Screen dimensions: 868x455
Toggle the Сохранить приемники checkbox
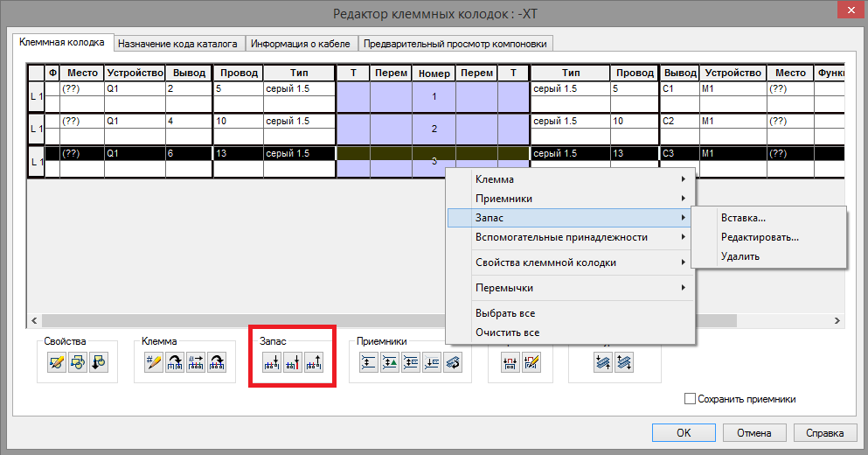click(x=690, y=398)
